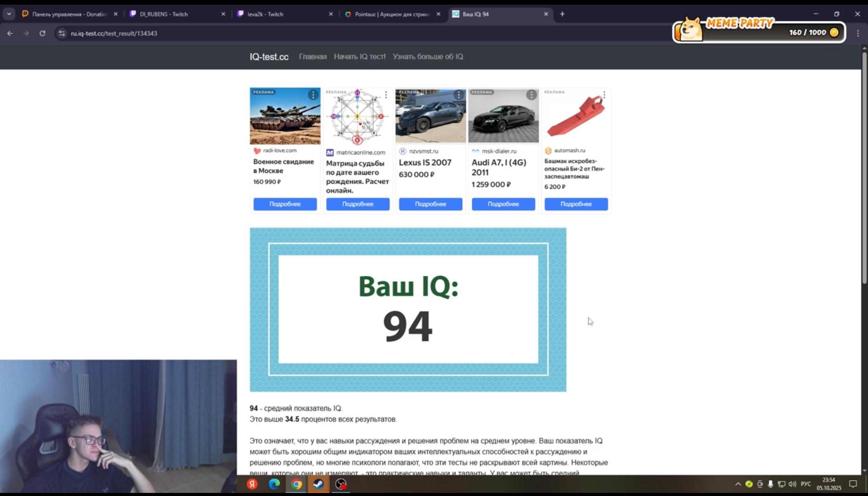
Task: Open Yandex Browser from the taskbar
Action: (x=252, y=484)
